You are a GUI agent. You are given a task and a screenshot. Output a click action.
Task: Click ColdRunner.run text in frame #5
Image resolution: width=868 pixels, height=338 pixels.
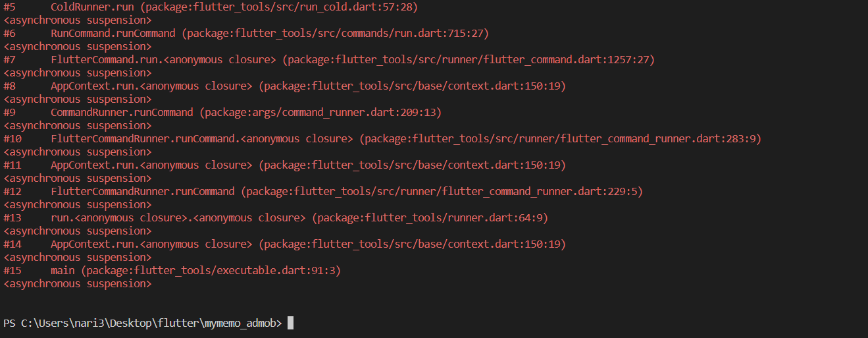click(92, 7)
